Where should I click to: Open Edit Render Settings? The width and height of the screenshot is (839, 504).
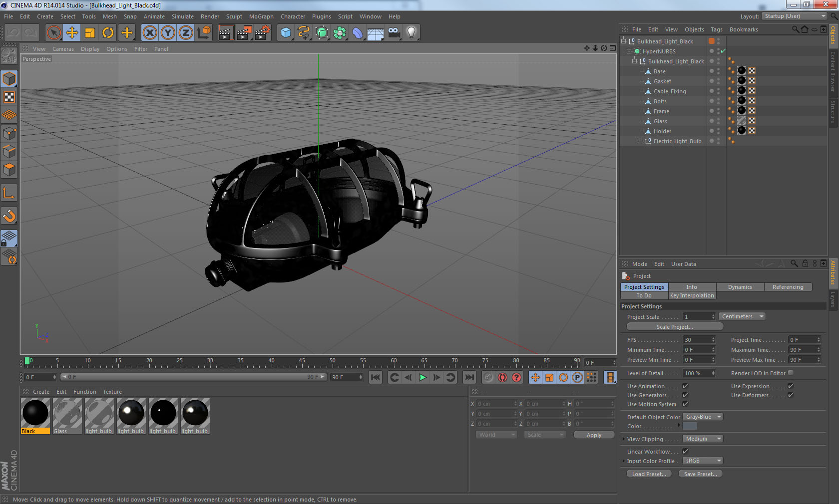coord(263,33)
